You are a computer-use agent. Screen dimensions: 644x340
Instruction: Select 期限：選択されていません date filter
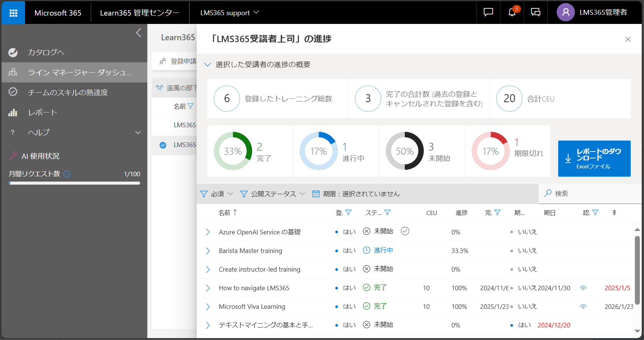tap(356, 194)
